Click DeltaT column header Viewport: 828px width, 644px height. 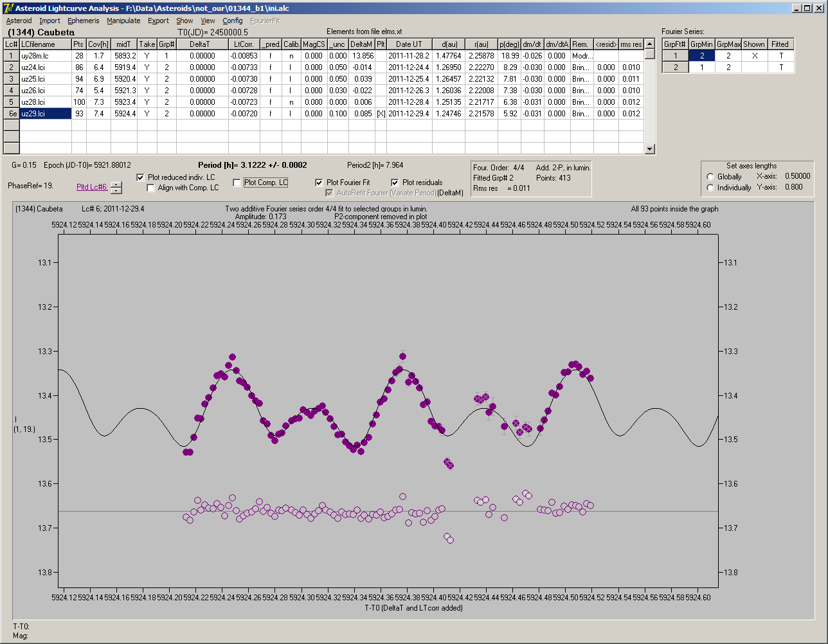click(x=202, y=44)
